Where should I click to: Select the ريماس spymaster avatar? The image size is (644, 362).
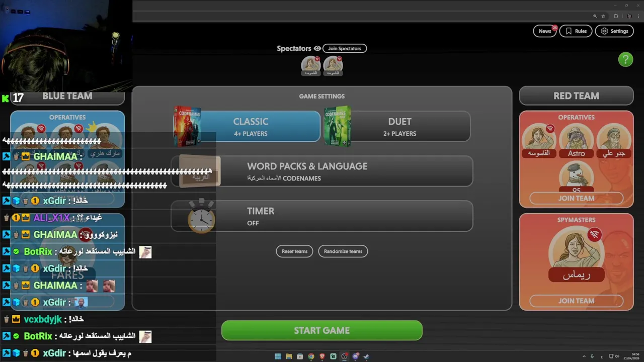click(x=576, y=254)
